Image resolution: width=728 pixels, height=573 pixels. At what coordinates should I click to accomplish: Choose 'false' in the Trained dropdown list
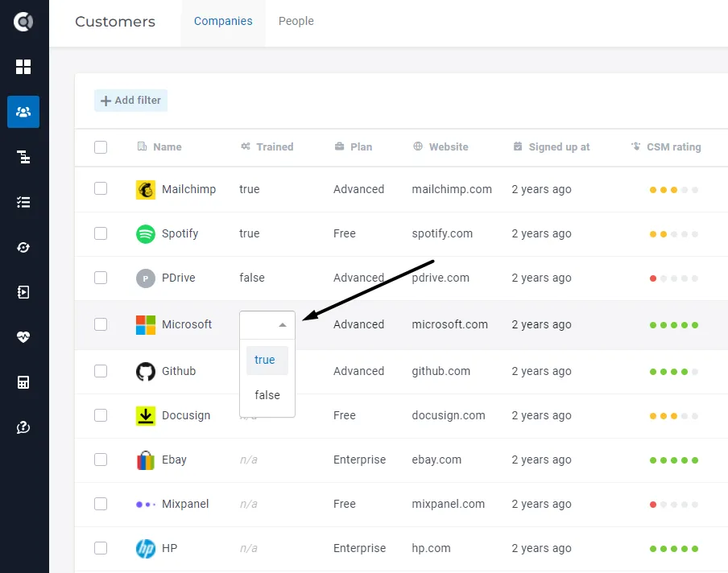coord(267,395)
